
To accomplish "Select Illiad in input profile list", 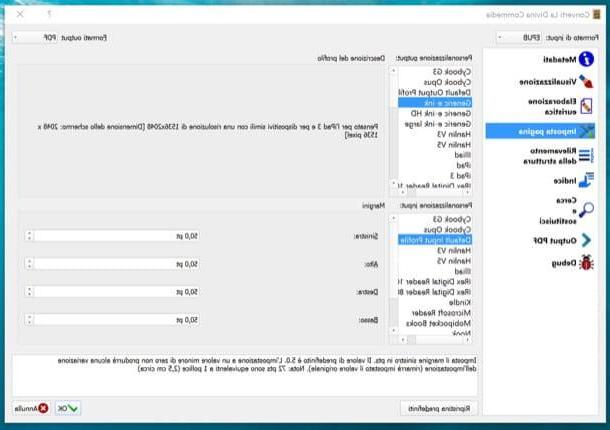I will coord(435,271).
